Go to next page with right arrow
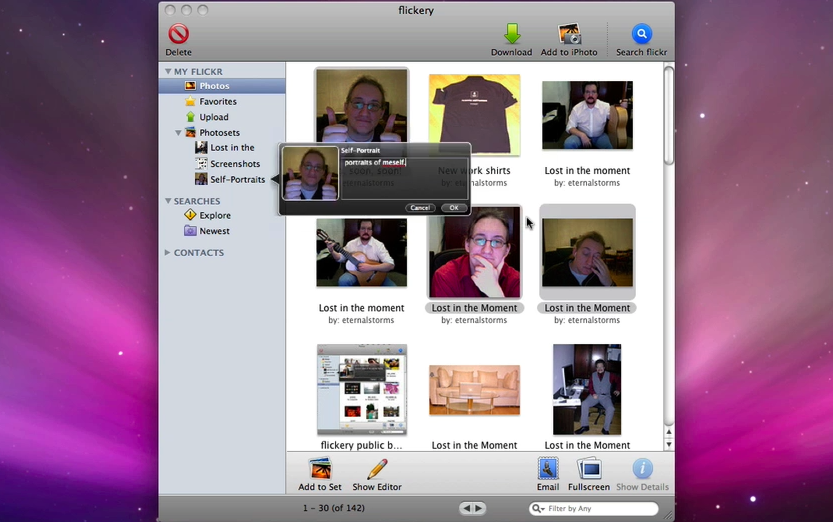Image resolution: width=833 pixels, height=522 pixels. coord(479,509)
